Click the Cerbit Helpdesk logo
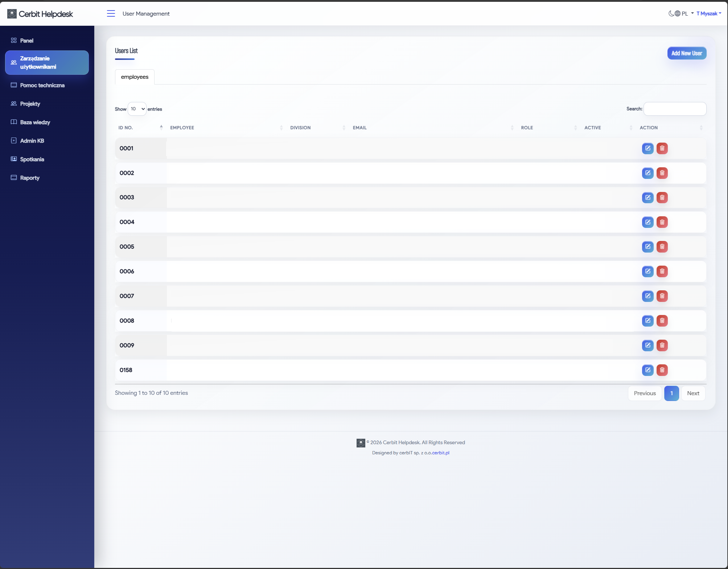Screen dimensions: 728x569 40,14
